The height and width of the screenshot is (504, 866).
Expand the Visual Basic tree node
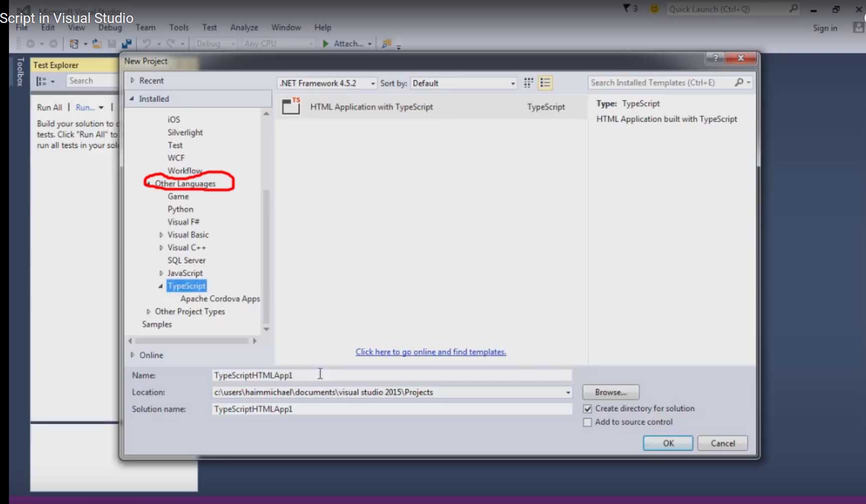[x=161, y=235]
